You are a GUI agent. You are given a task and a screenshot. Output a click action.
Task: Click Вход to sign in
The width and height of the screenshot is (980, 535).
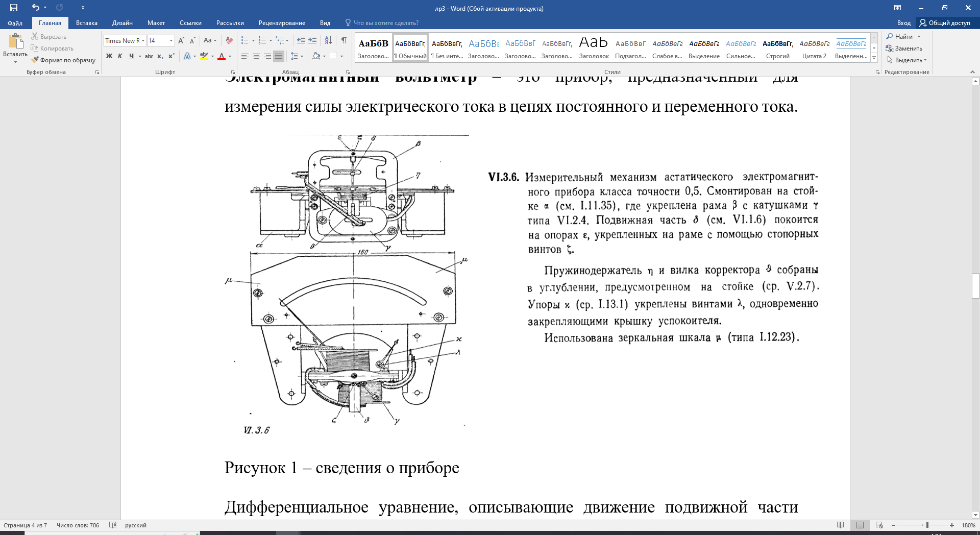(x=904, y=23)
